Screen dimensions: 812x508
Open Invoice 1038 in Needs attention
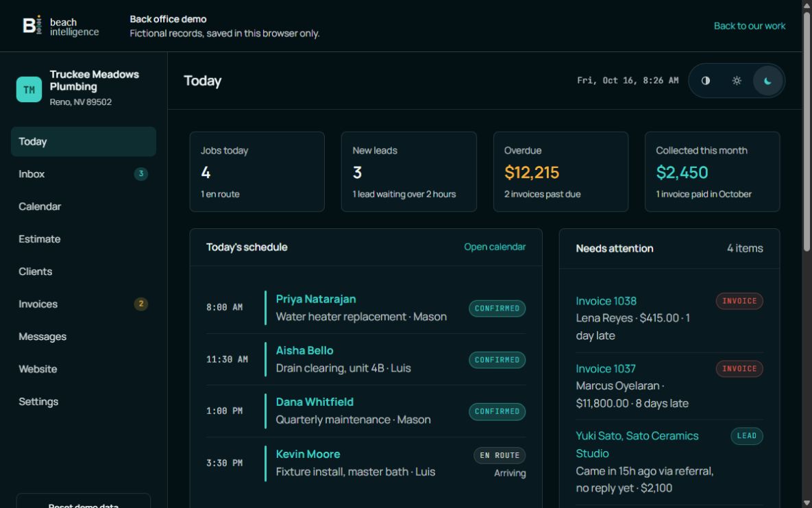point(606,301)
